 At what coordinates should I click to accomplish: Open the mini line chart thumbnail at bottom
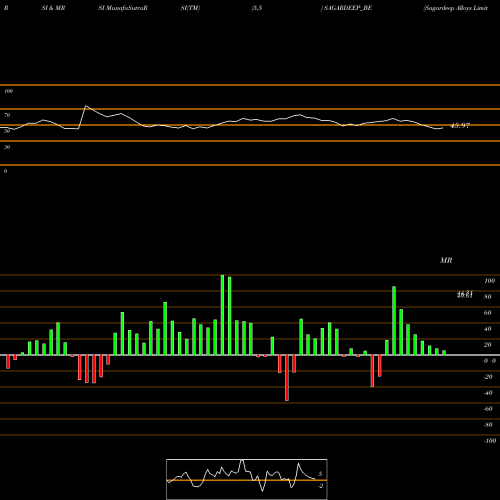[x=247, y=479]
